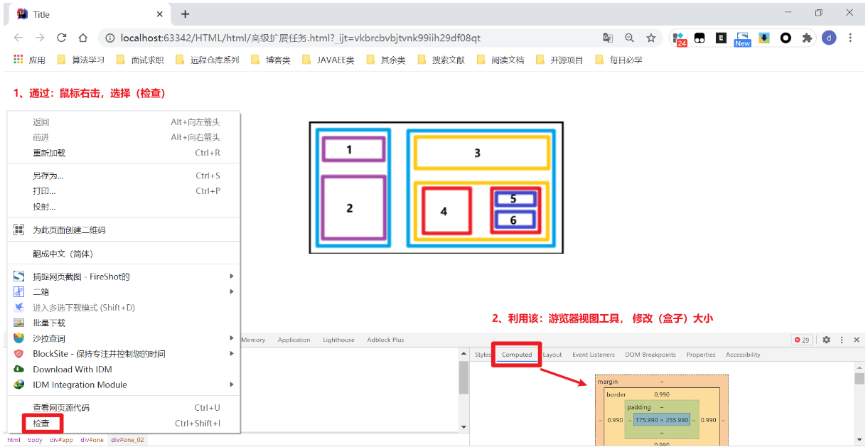Select 批量下载 in the context menu
Viewport: 868px width, 447px height.
[124, 323]
